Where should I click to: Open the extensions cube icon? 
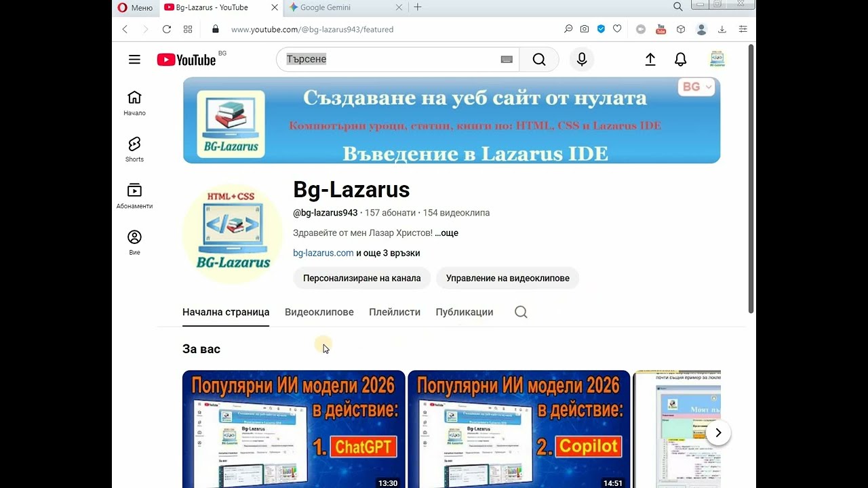point(681,29)
